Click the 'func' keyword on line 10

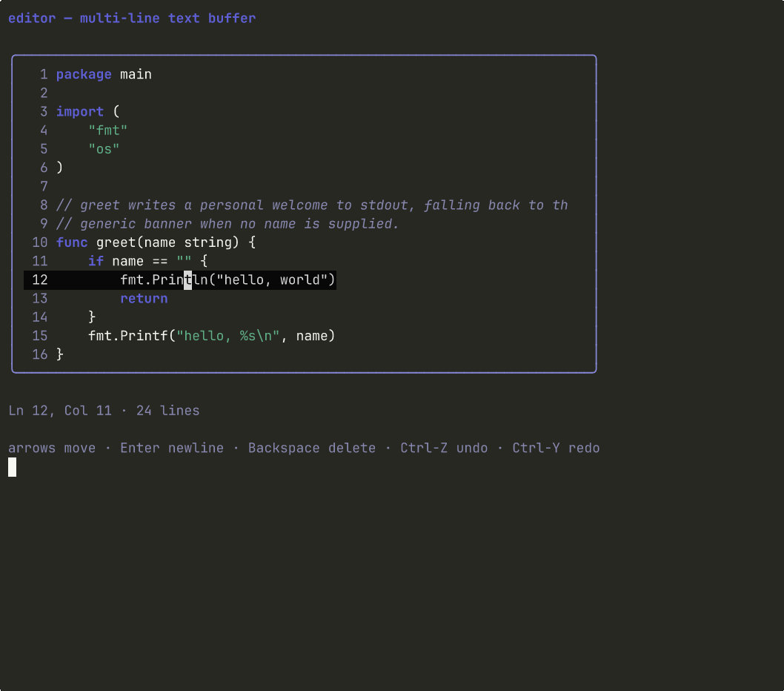(x=72, y=242)
